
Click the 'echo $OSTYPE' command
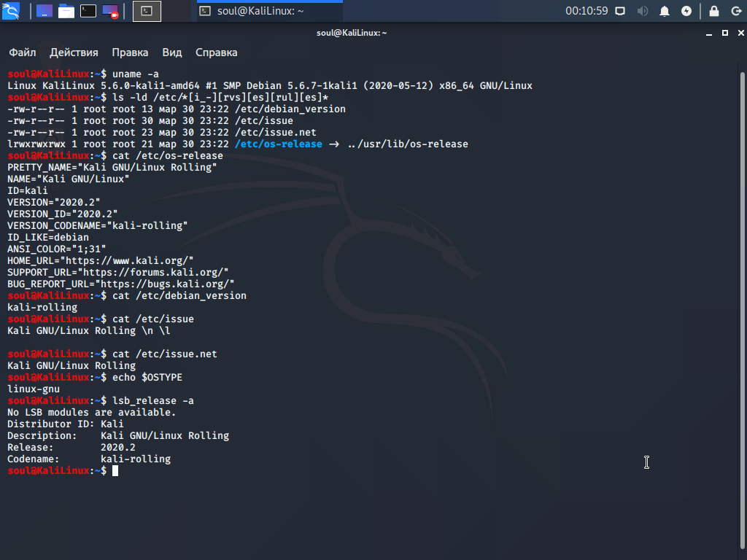pyautogui.click(x=147, y=377)
